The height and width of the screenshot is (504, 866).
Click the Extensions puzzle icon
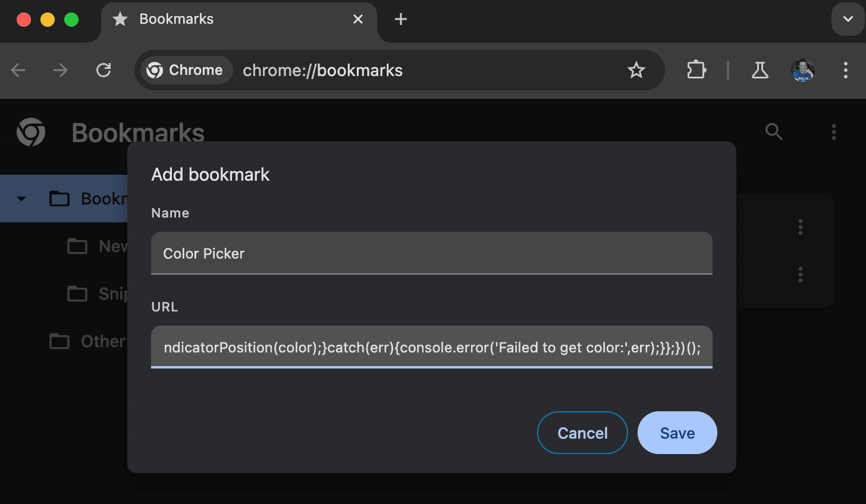point(696,70)
